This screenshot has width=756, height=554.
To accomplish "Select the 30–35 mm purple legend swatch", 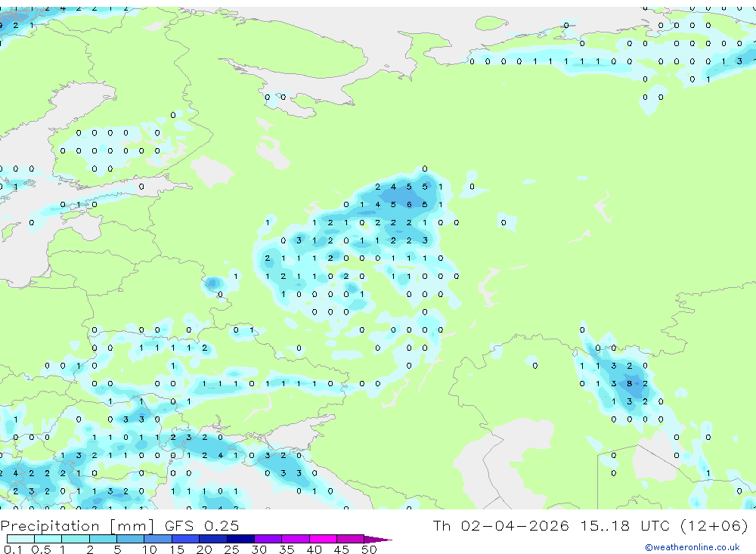I will pos(268,539).
